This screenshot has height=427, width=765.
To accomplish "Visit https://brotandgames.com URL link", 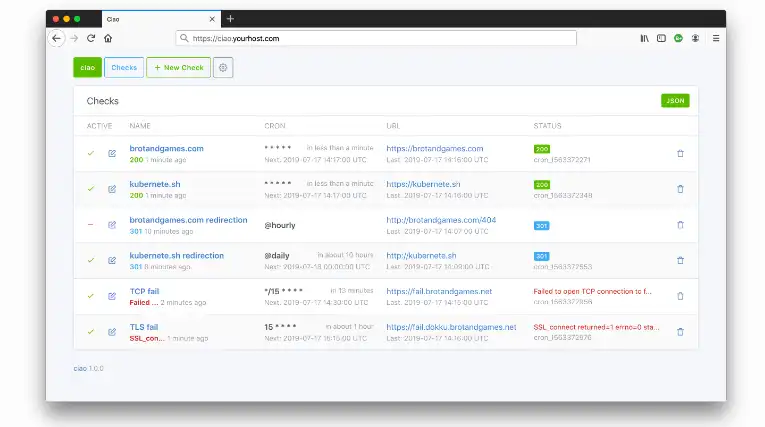I will (435, 148).
